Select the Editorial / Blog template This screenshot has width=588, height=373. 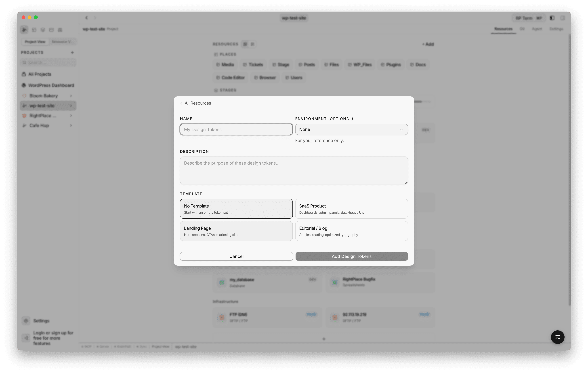click(351, 231)
